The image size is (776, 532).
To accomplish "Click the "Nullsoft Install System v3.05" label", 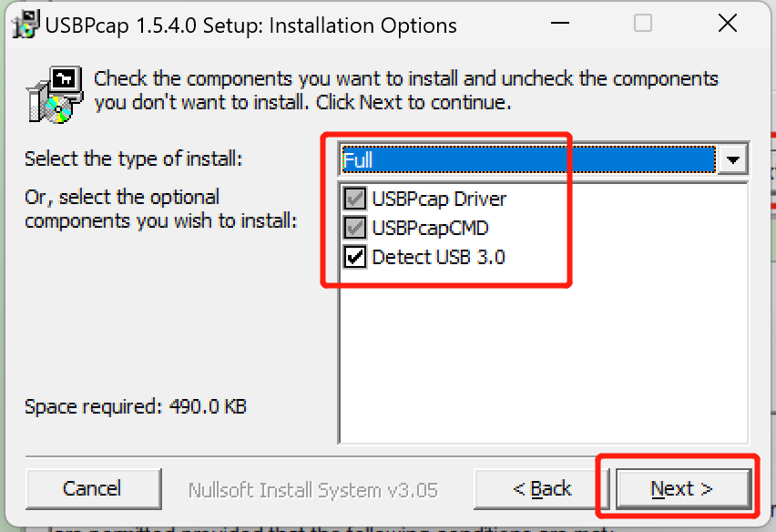I will click(x=312, y=488).
